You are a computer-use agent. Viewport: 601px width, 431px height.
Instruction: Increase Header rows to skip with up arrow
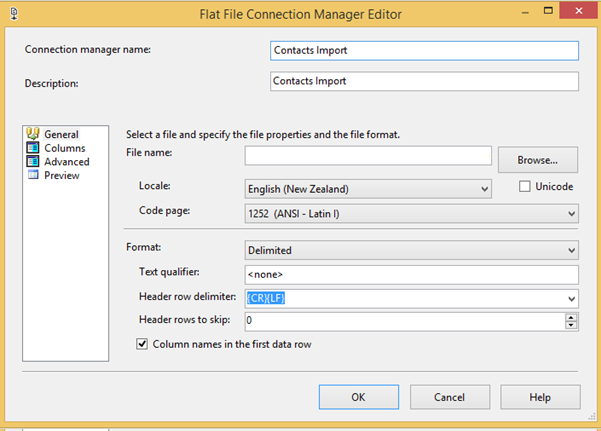tap(571, 317)
